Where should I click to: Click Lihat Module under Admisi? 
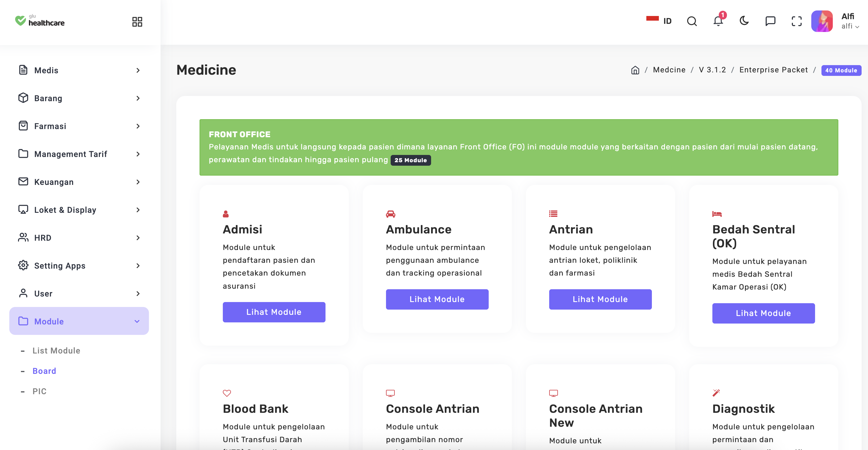(x=274, y=312)
